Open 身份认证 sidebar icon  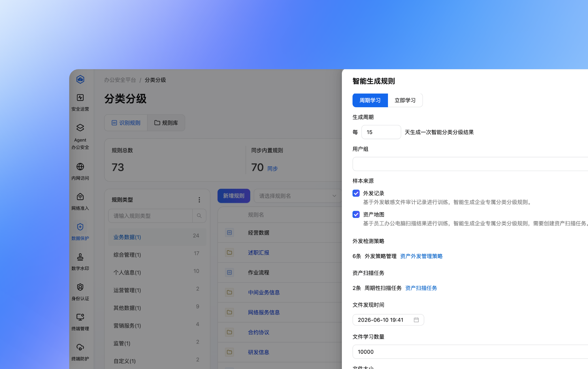tap(80, 287)
